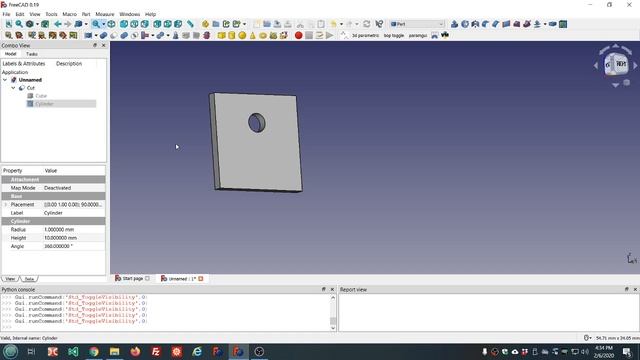640x360 pixels.
Task: Open the undo dropdown arrow
Action: pos(341,24)
